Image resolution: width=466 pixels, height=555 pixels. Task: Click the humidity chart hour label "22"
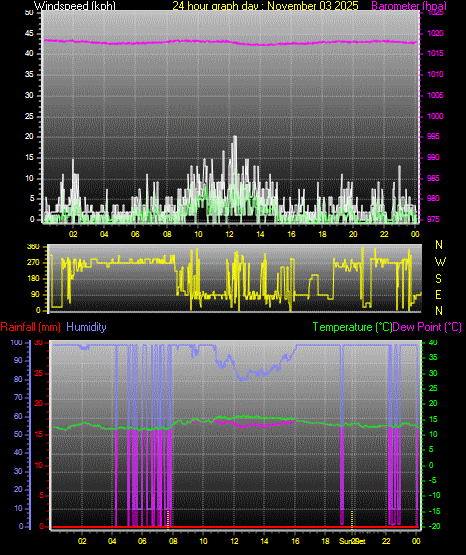[x=386, y=541]
